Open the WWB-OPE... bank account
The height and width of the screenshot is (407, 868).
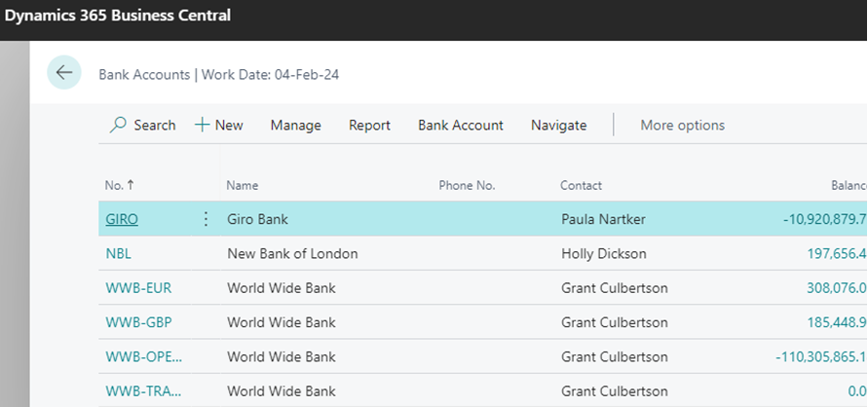[x=143, y=356]
